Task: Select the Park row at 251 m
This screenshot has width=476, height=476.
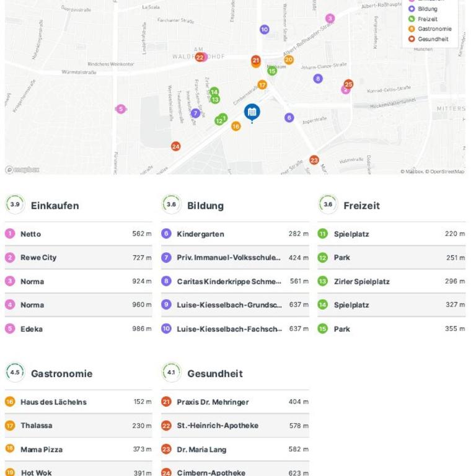Action: 391,257
